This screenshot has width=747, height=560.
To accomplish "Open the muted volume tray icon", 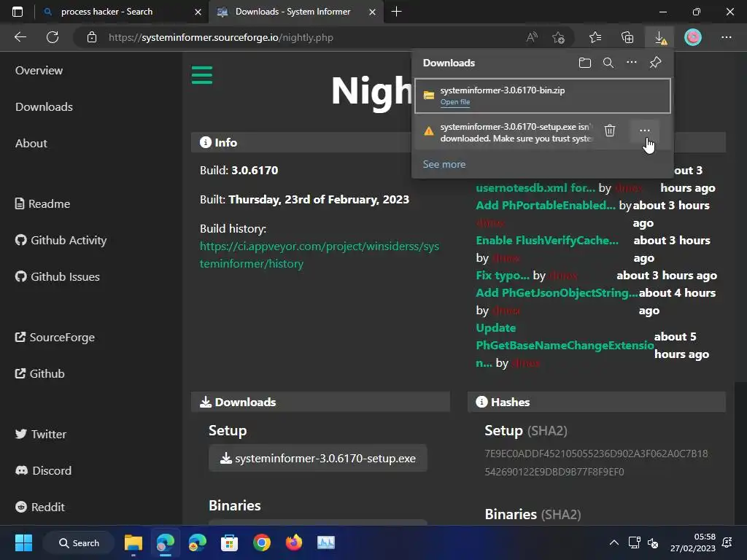I will (653, 542).
